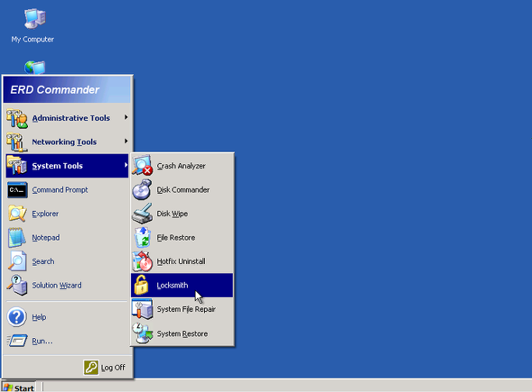Click the Disk Commander disc icon
This screenshot has height=392, width=532.
coord(143,189)
